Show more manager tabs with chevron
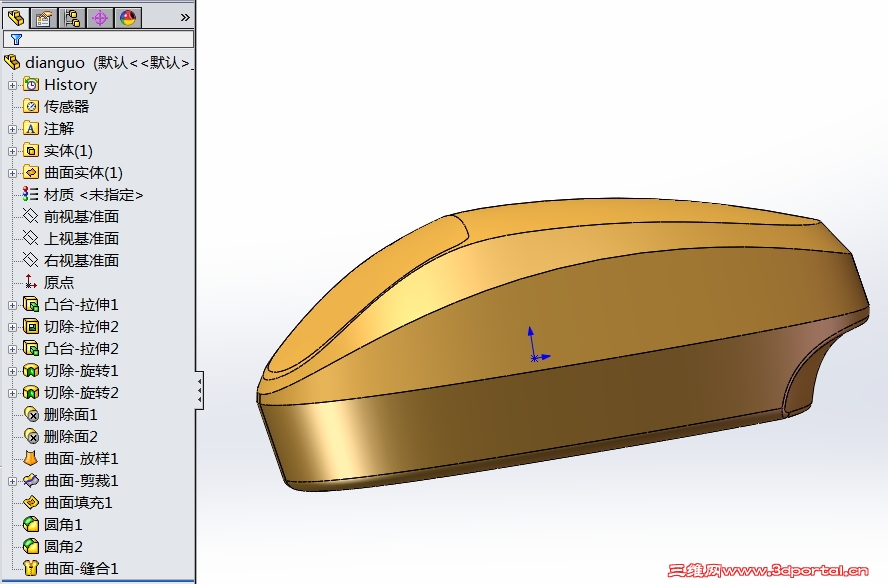The height and width of the screenshot is (584, 888). [x=185, y=18]
